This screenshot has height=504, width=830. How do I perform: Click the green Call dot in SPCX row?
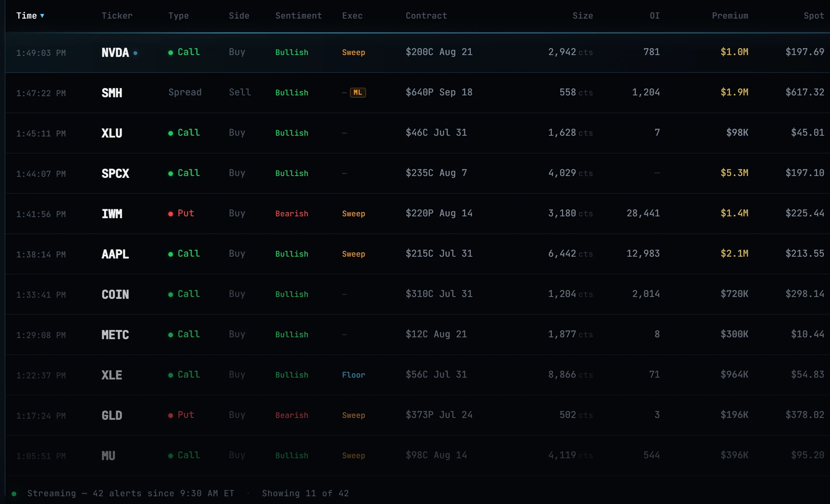click(x=171, y=174)
